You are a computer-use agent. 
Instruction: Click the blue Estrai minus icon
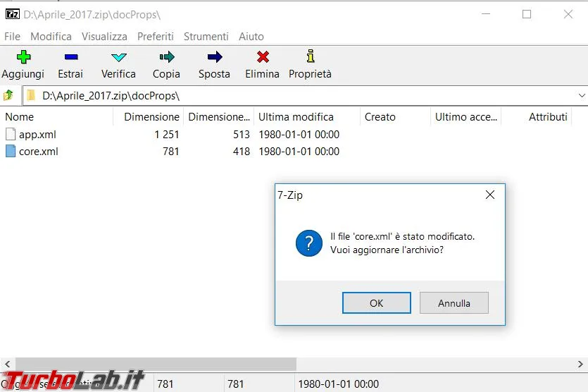click(x=71, y=57)
